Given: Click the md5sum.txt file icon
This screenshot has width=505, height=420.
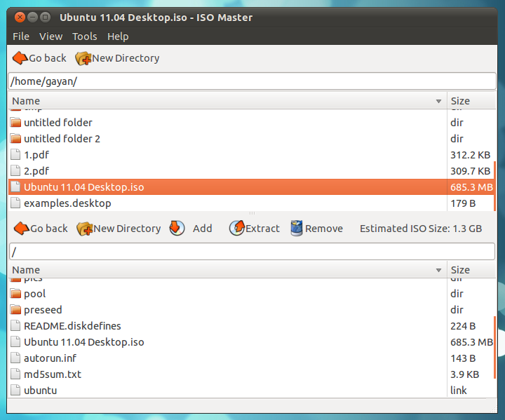Looking at the screenshot, I should pos(15,374).
